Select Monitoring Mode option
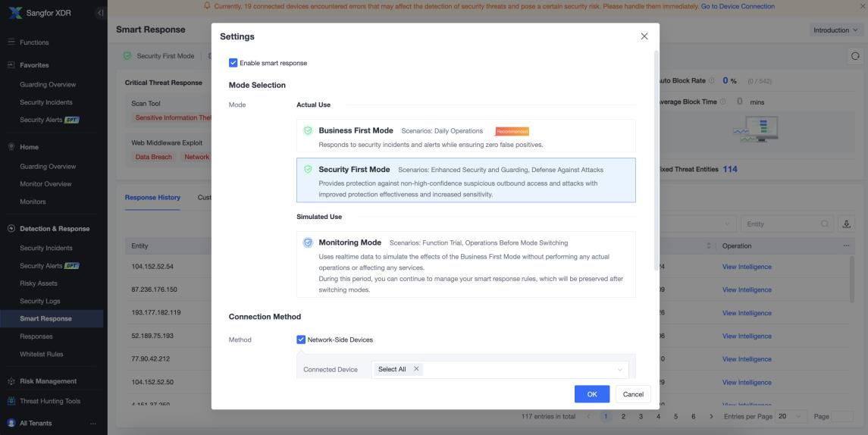The image size is (868, 435). [x=466, y=264]
